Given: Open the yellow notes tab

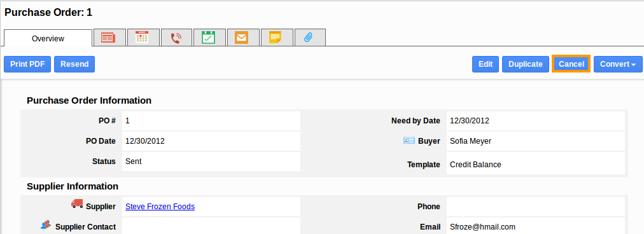Looking at the screenshot, I should pos(275,38).
